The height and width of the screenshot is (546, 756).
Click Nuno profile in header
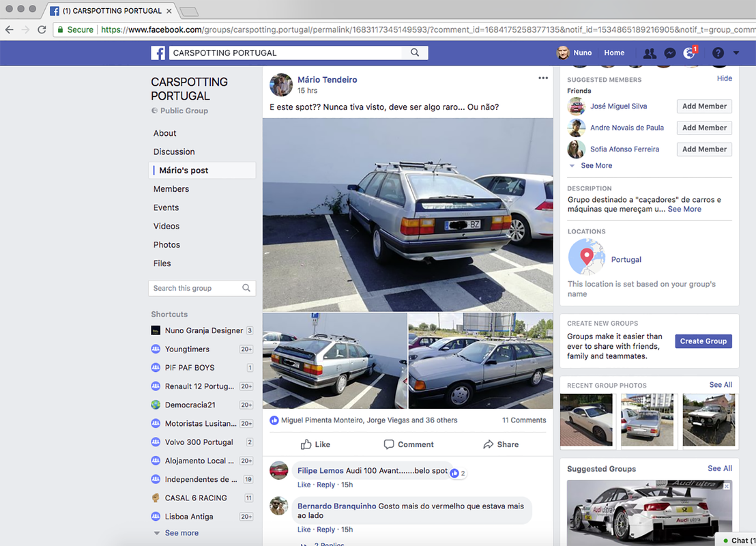(x=575, y=53)
